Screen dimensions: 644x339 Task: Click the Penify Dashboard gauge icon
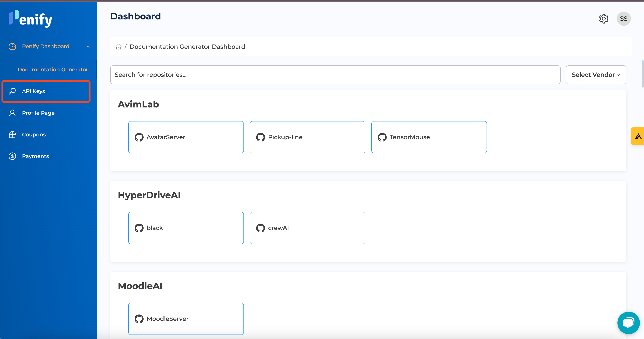click(x=12, y=46)
